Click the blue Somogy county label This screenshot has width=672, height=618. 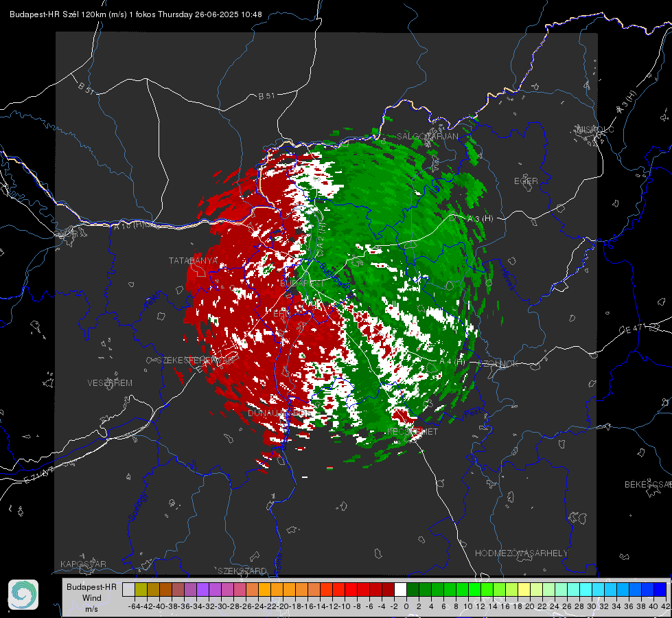tap(137, 507)
